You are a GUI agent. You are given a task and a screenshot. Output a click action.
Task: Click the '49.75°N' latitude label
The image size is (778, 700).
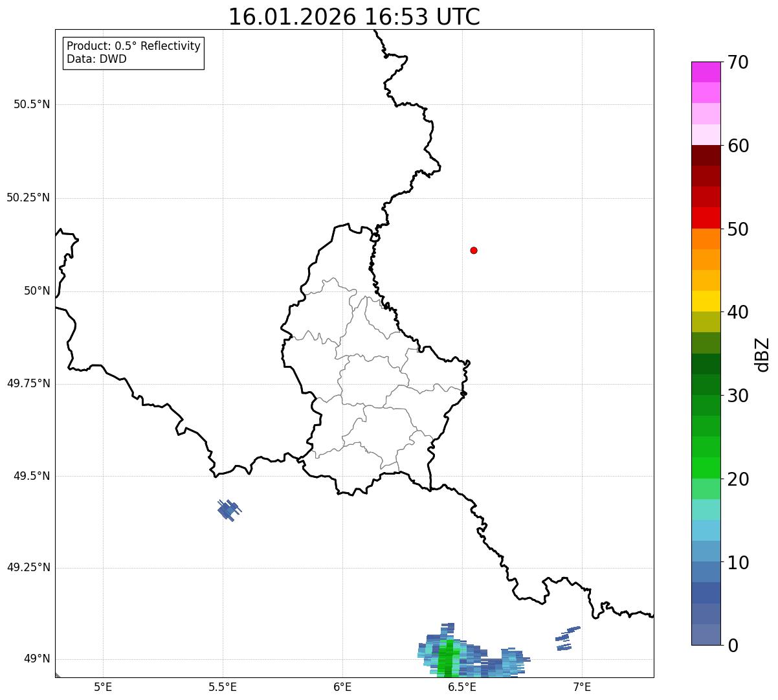28,383
